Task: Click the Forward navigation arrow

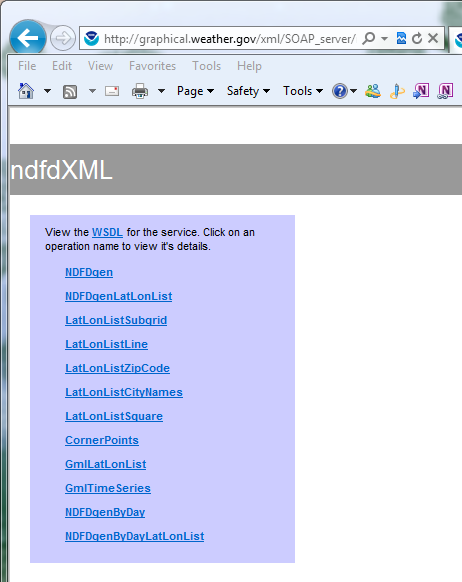Action: (63, 38)
